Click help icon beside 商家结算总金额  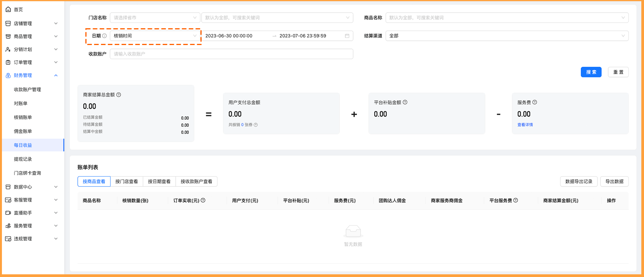119,95
